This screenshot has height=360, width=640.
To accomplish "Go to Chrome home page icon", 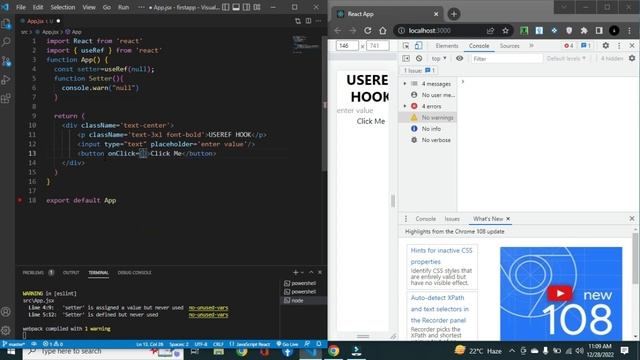I will [x=382, y=31].
